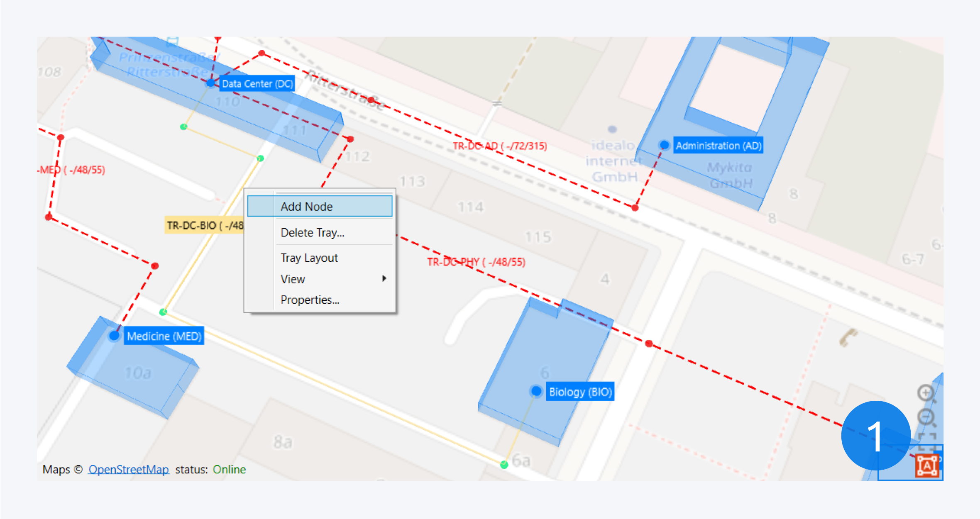Click the TR-DC-PHY tray label

point(476,262)
